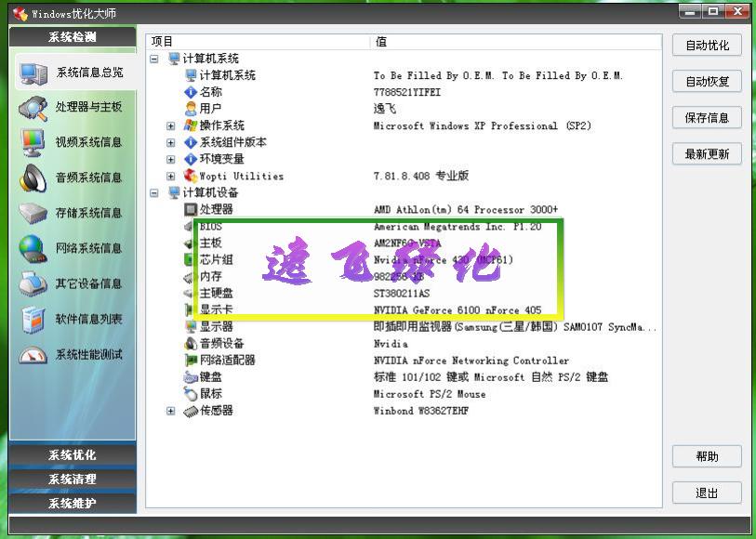Select 软件信息列表 sidebar label
This screenshot has width=756, height=539.
(x=88, y=319)
